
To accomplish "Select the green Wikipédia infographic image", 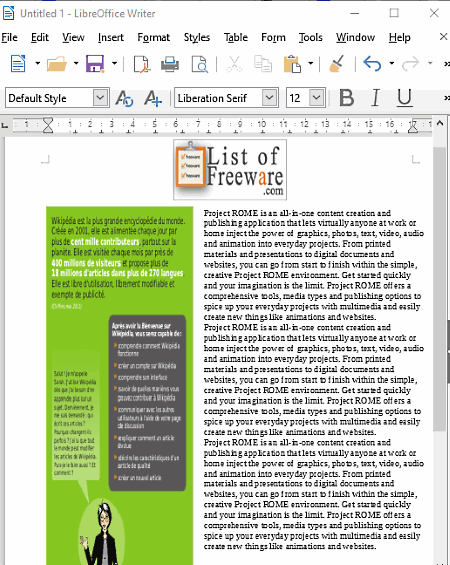I will [x=120, y=386].
